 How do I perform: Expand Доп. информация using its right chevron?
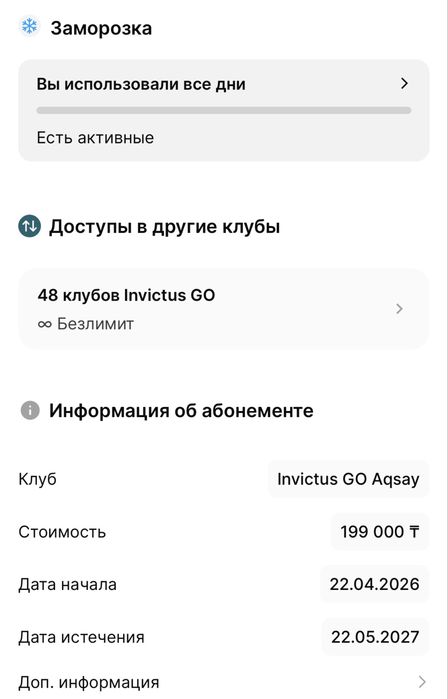click(422, 682)
